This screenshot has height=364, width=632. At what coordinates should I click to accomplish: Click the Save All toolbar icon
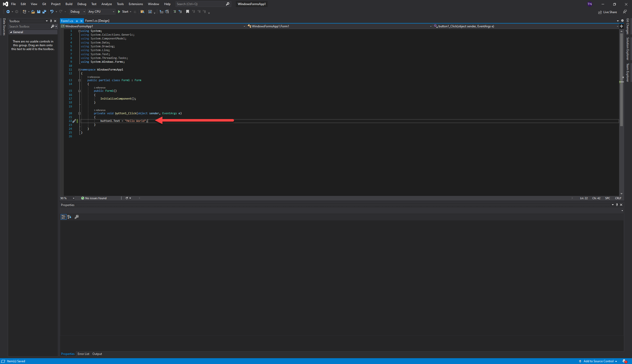tap(44, 12)
